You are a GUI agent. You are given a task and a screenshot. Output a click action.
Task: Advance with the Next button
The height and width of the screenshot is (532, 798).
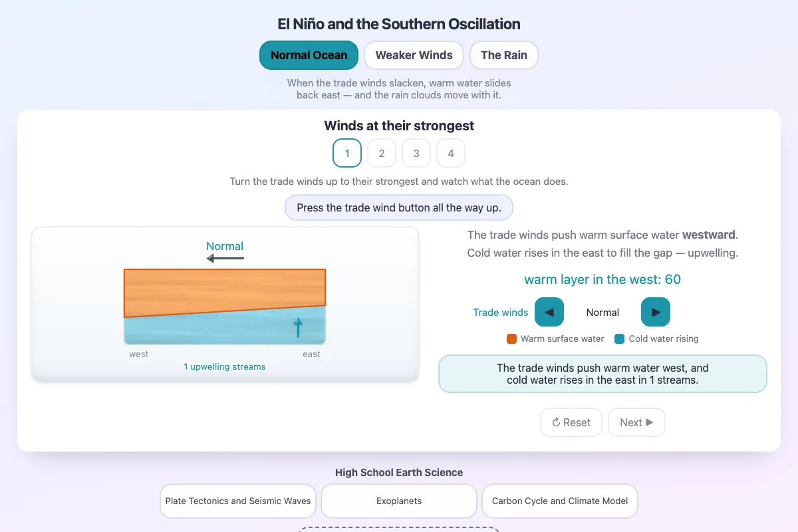tap(636, 422)
